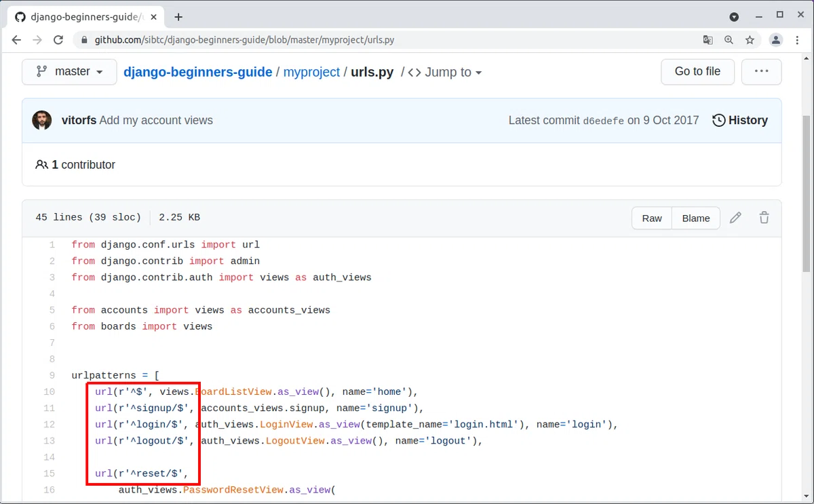This screenshot has width=814, height=504.
Task: Click the padlock site info icon
Action: 85,40
